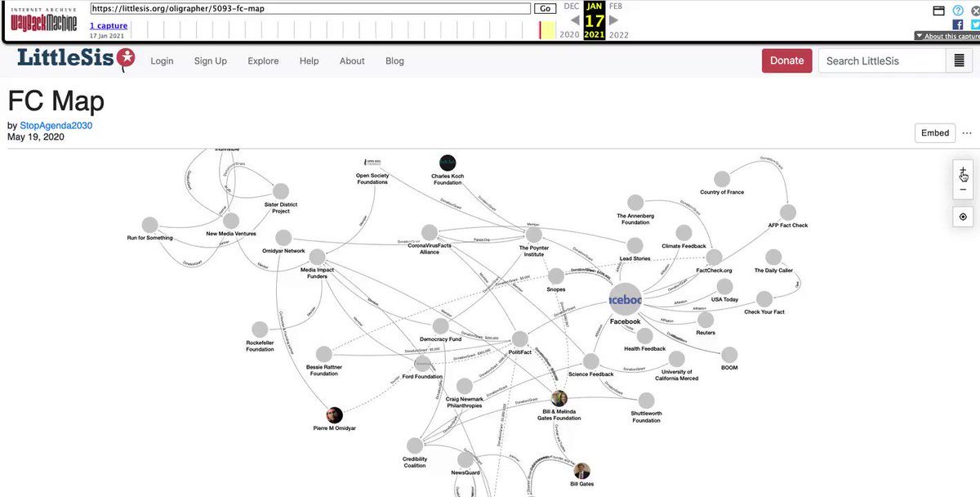Zoom out of the map with the minus button

click(963, 190)
